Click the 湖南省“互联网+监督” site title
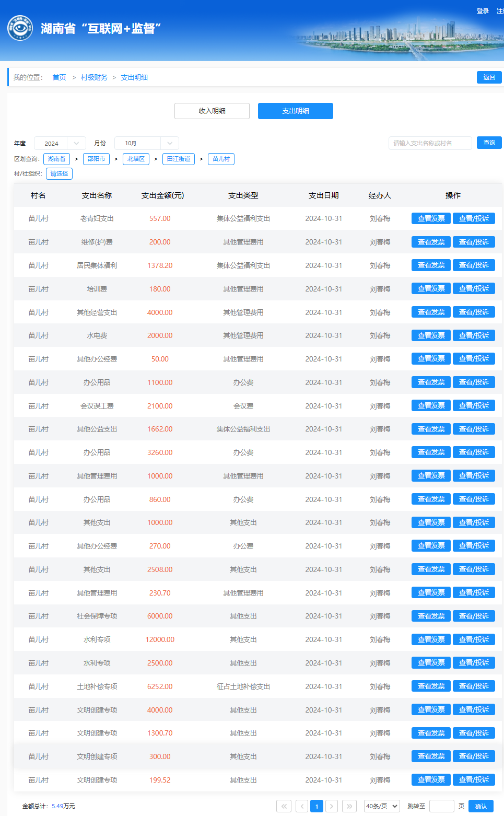This screenshot has width=504, height=816. [101, 28]
